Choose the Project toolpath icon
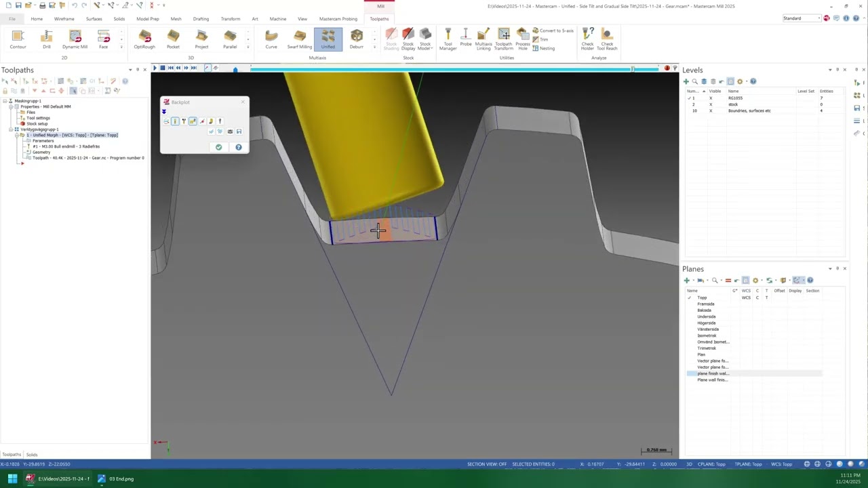868x488 pixels. tap(201, 39)
